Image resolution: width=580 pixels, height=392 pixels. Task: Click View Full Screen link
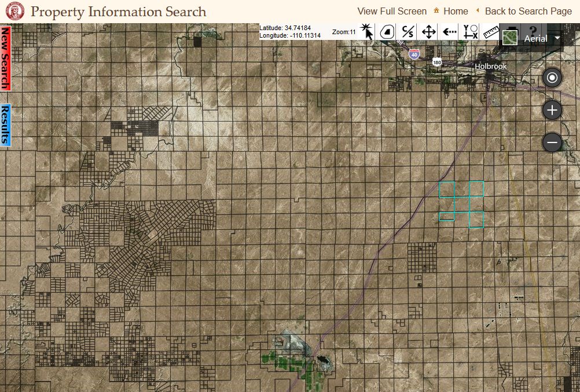(392, 12)
